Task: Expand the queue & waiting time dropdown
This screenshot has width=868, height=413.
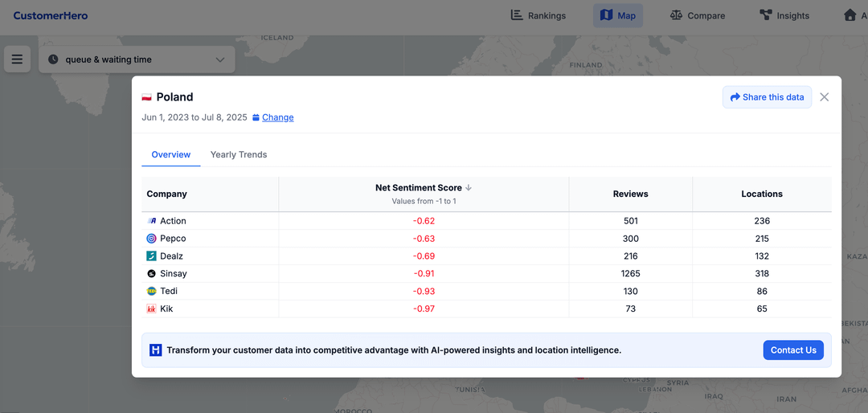Action: 137,59
